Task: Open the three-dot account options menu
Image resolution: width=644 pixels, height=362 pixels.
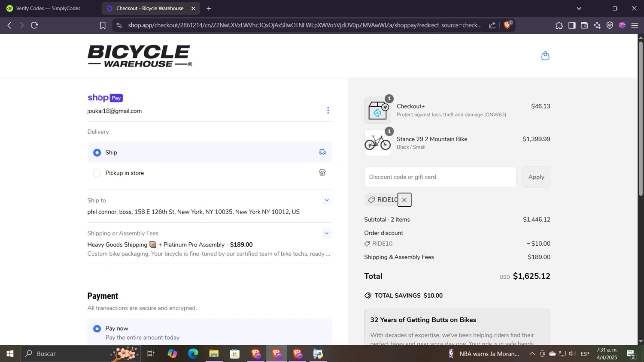Action: pyautogui.click(x=328, y=111)
